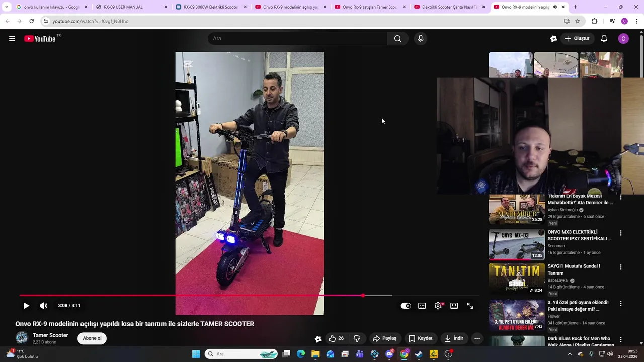This screenshot has width=644, height=362.
Task: Click the sparkle icon next to Oluştur
Action: click(553, 39)
